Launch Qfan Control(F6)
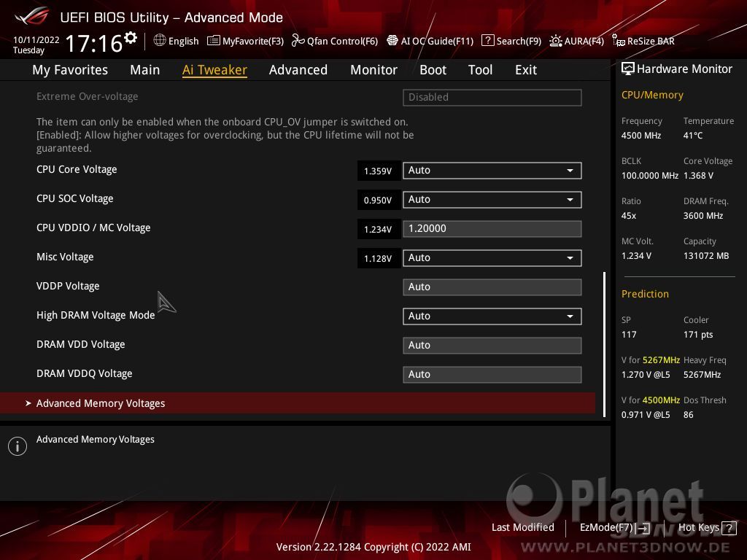747x560 pixels. [x=335, y=41]
